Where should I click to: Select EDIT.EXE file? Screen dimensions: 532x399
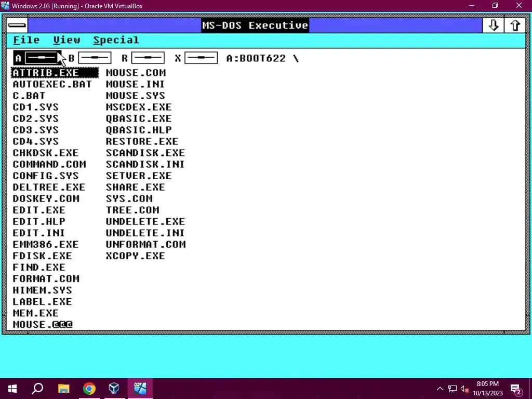39,210
